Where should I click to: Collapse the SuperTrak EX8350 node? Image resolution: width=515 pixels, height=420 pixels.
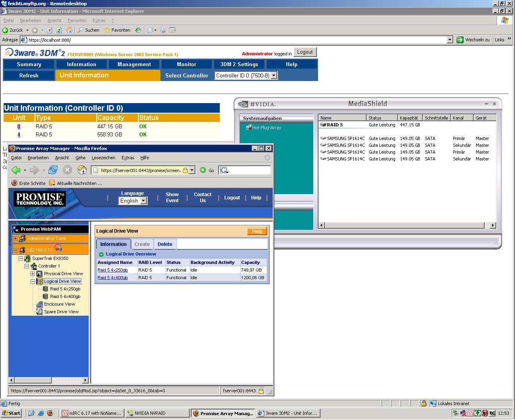20,259
